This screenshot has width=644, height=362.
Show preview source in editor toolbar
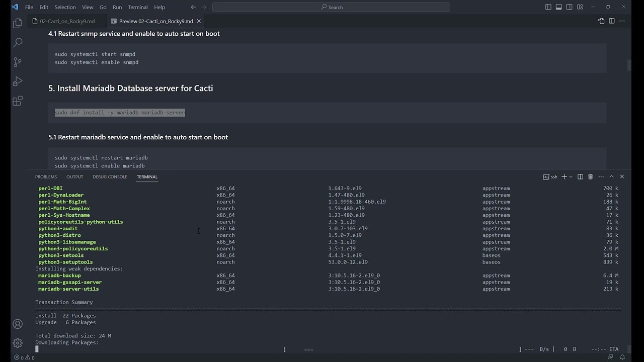click(601, 21)
